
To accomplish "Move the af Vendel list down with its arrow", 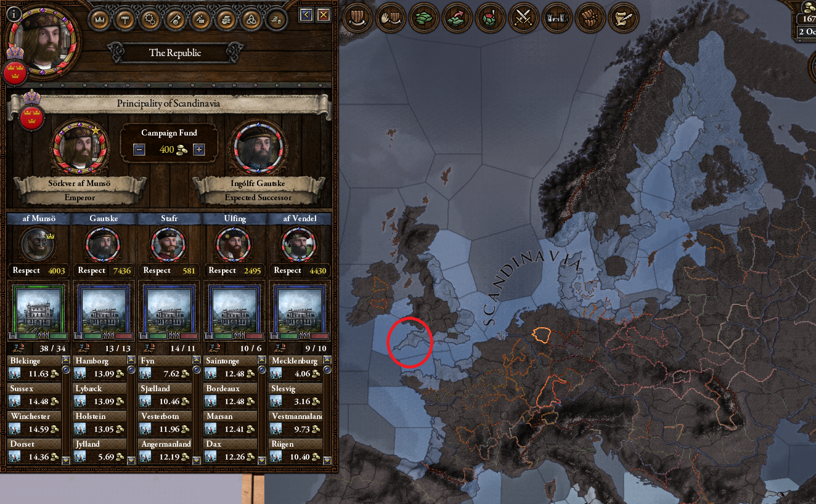I will pyautogui.click(x=327, y=460).
